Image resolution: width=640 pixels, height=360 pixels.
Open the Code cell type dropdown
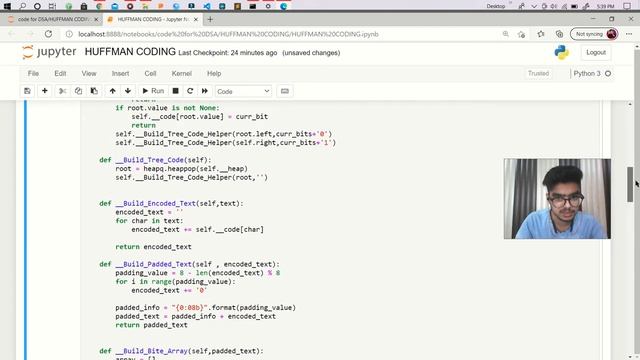243,91
